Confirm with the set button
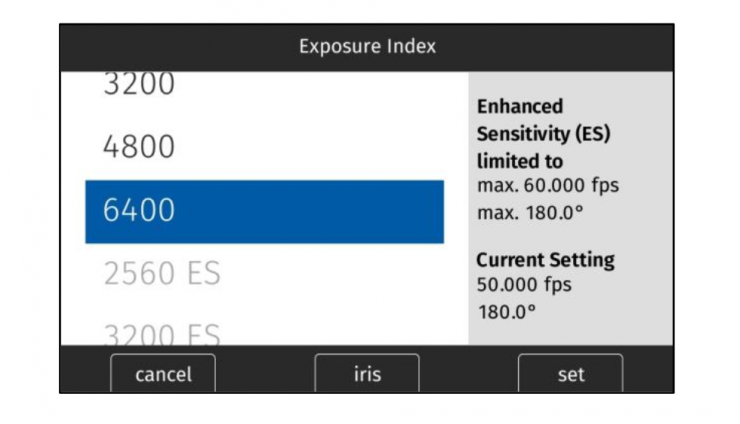Image resolution: width=740 pixels, height=424 pixels. (x=570, y=375)
